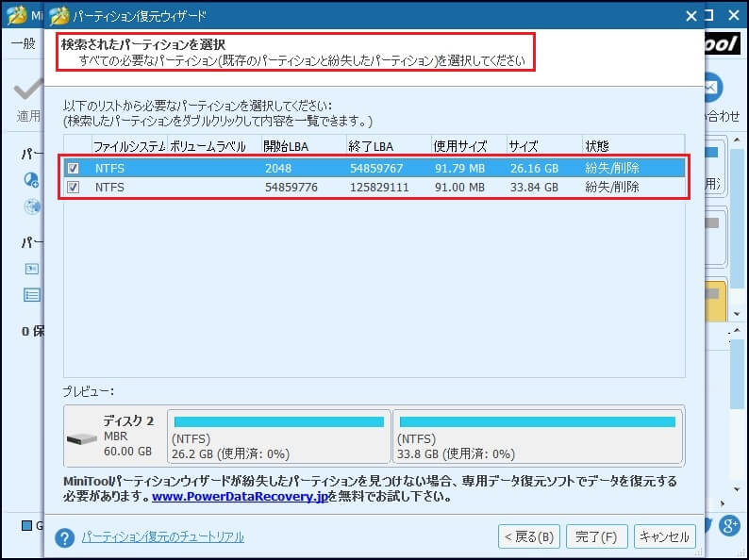Sort by the 状態 column header
The width and height of the screenshot is (749, 560).
point(633,146)
